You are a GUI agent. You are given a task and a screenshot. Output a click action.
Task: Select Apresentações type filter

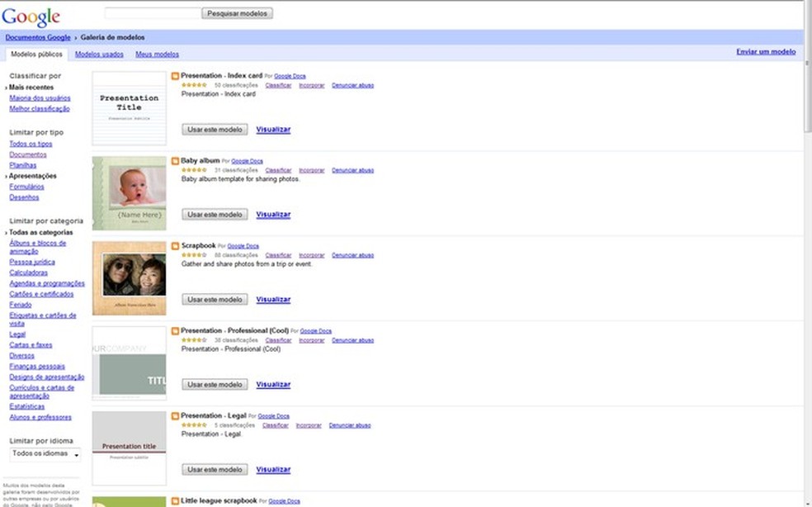[33, 176]
